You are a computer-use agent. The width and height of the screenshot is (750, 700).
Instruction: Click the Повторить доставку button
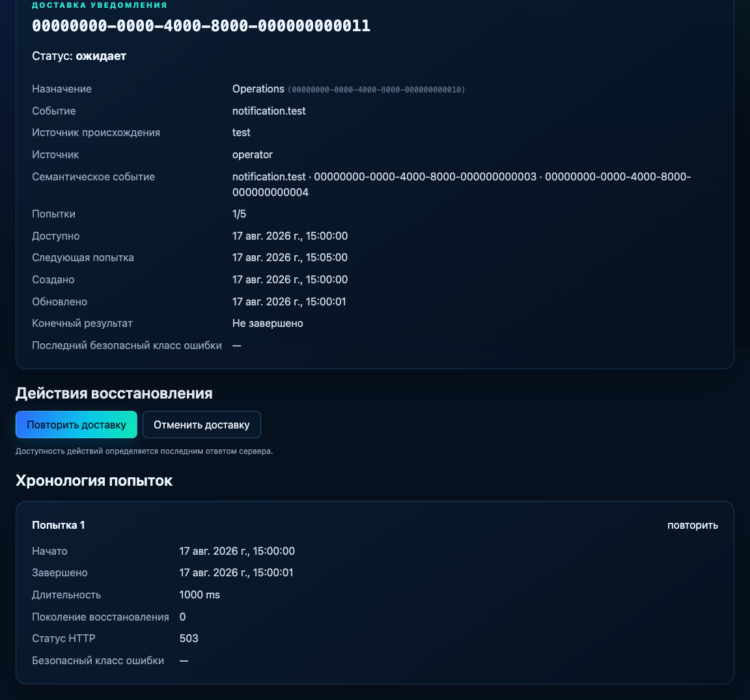(x=77, y=425)
